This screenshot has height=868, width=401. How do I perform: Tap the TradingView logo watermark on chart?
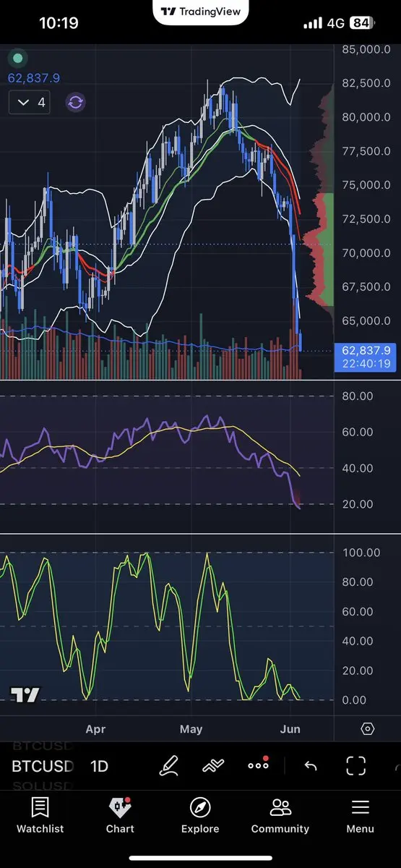pos(25,695)
